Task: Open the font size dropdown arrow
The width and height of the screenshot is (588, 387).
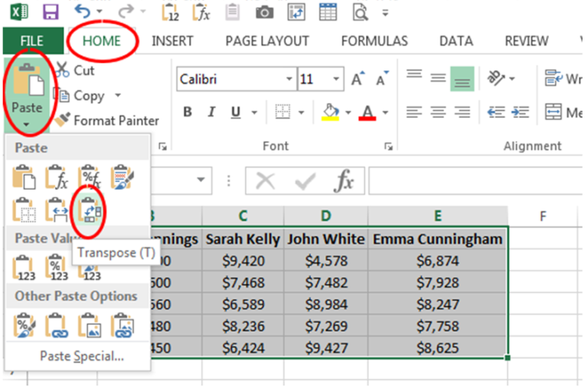Action: (x=336, y=79)
